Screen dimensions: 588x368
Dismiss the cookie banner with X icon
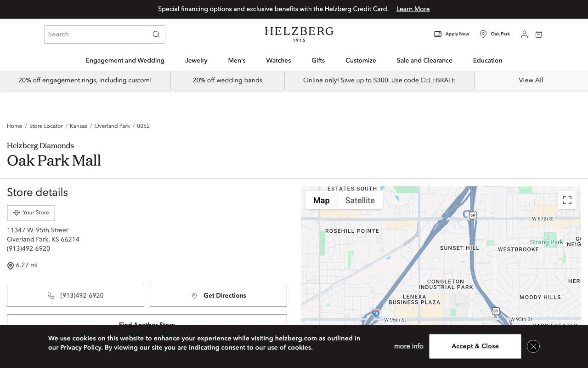[533, 346]
